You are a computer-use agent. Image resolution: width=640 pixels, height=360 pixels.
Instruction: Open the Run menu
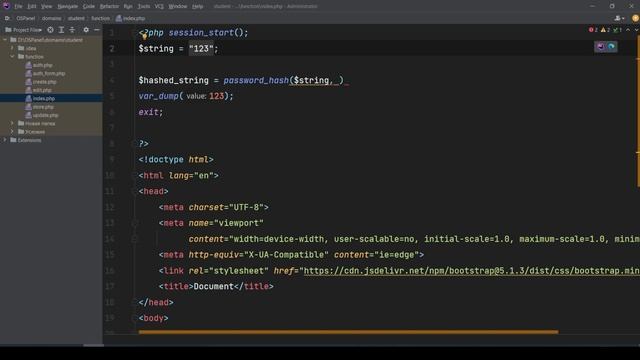(x=128, y=7)
